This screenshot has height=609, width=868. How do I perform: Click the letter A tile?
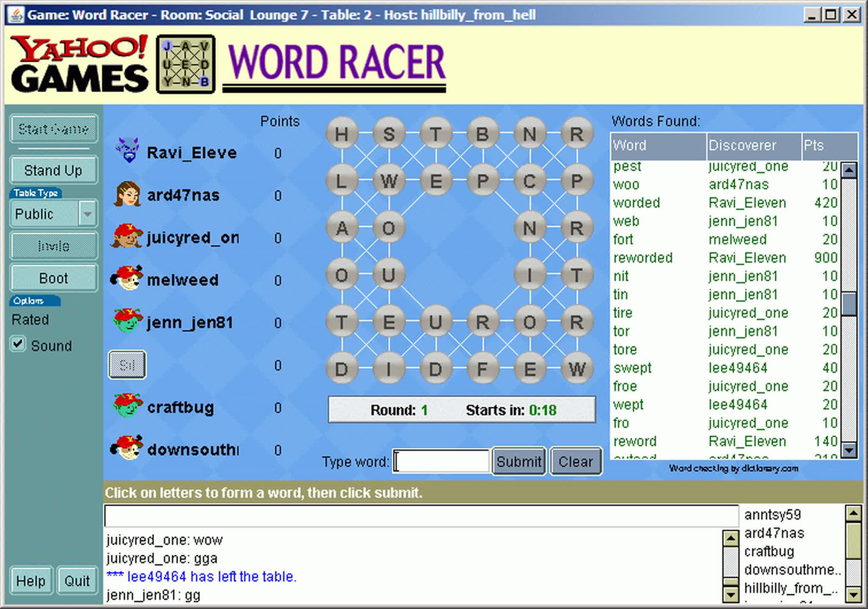click(x=342, y=228)
